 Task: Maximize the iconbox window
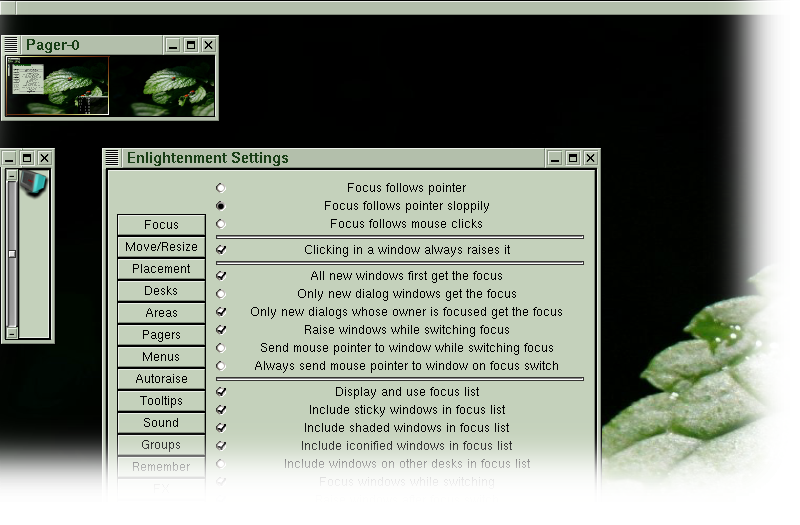click(27, 158)
